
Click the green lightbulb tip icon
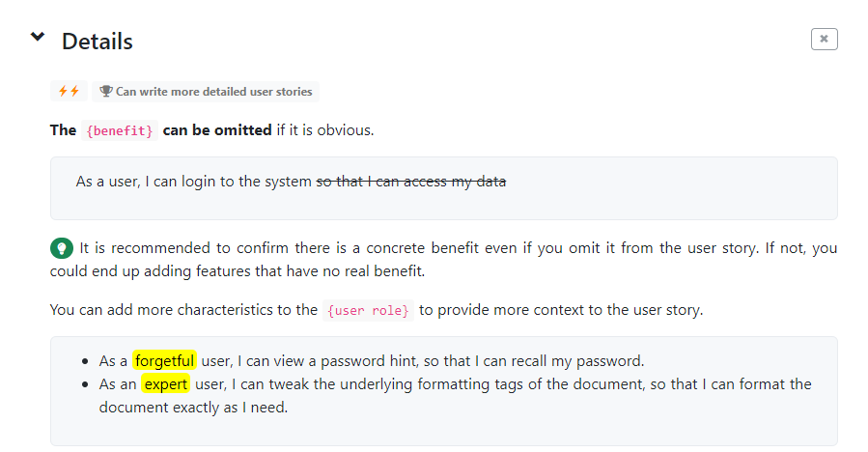tap(62, 248)
